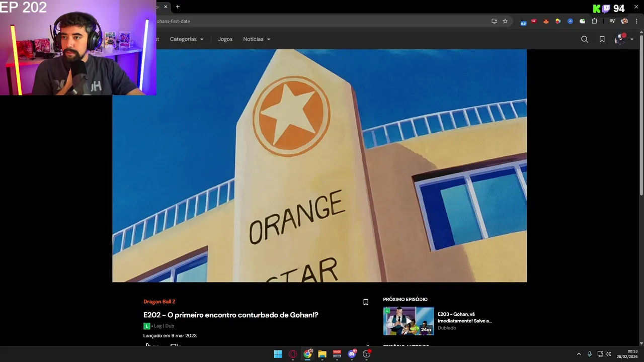Click the Leg | Dub label
Viewport: 644px width, 362px height.
(164, 326)
